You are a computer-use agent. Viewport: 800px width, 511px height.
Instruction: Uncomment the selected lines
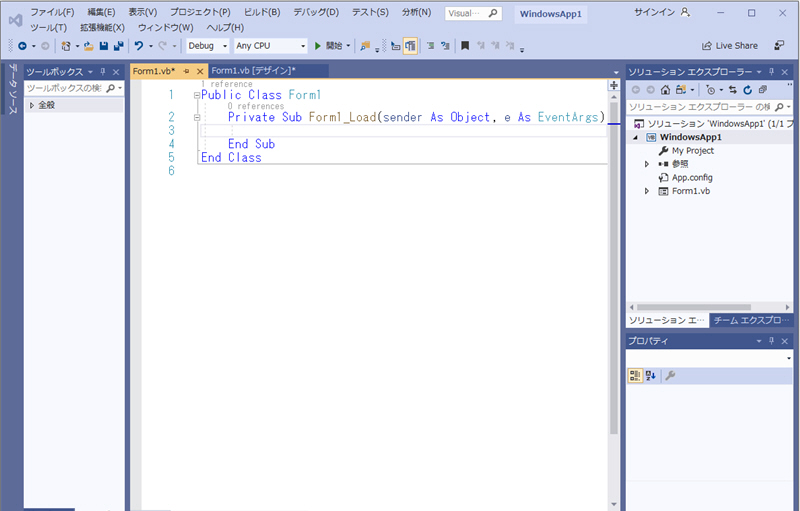[445, 46]
